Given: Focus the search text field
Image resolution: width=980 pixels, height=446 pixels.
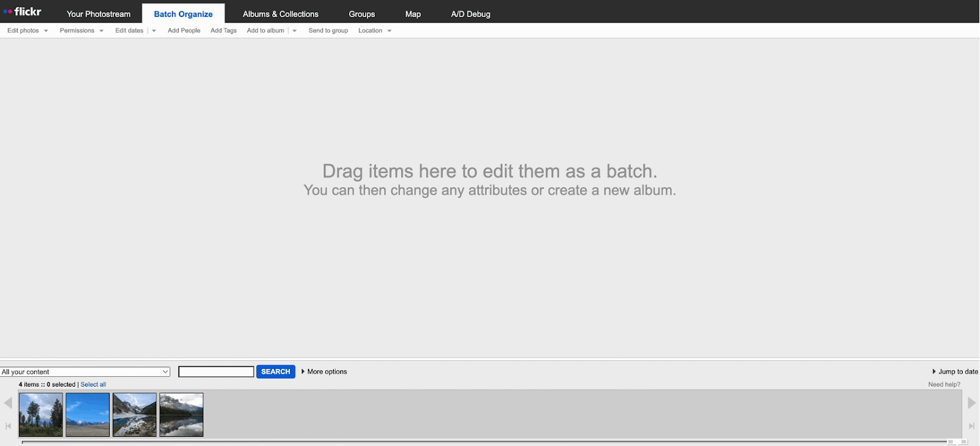Looking at the screenshot, I should coord(216,372).
